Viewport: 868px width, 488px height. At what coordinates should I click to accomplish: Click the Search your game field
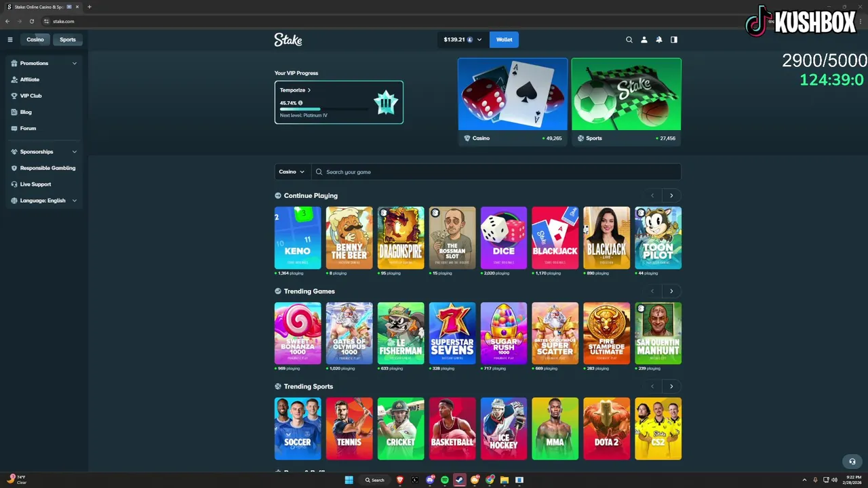pyautogui.click(x=496, y=171)
